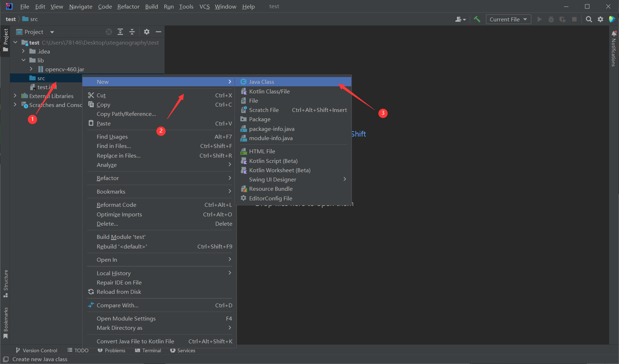The width and height of the screenshot is (619, 364).
Task: Hide the Project tool window with minus icon
Action: point(158,32)
